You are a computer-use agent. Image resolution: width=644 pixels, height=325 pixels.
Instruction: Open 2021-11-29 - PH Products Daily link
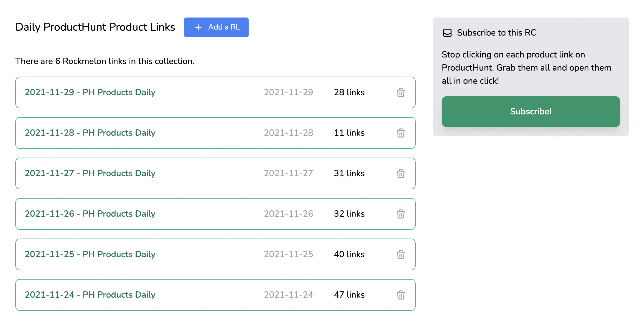90,92
